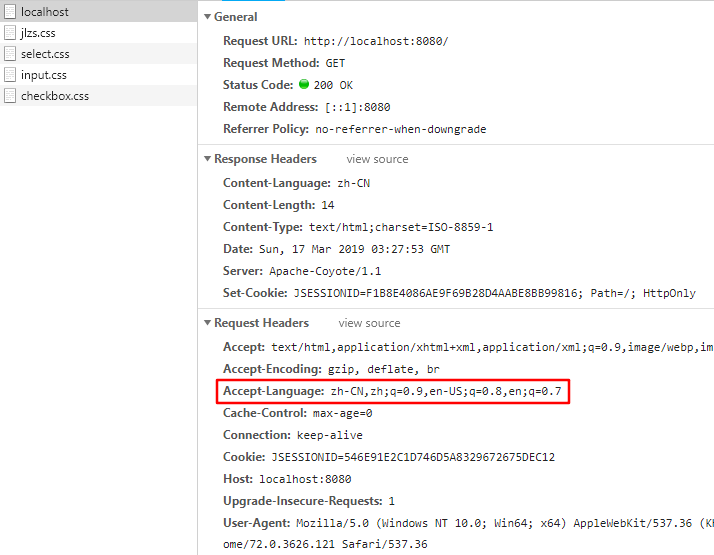Click the highlighted Accept-Language header row

click(x=395, y=390)
